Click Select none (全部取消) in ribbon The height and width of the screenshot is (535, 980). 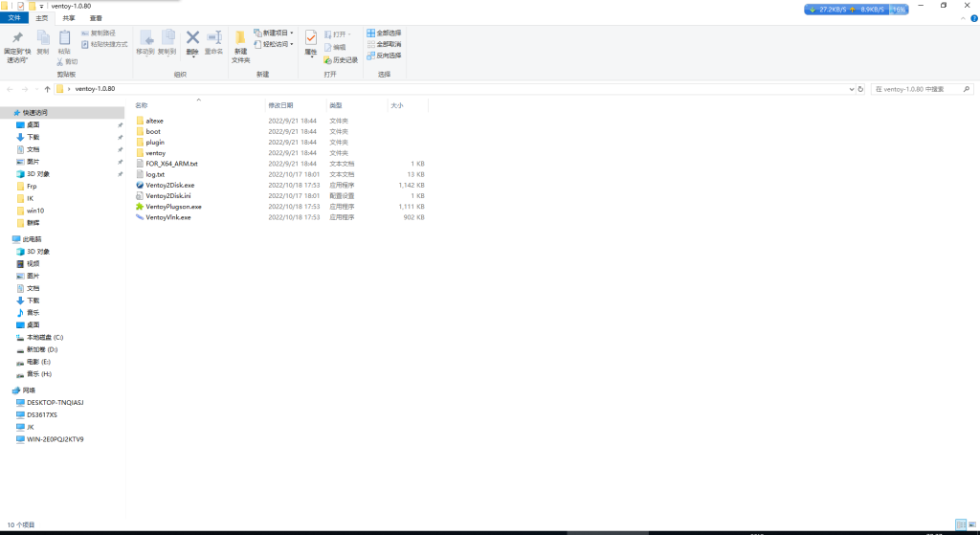(384, 44)
